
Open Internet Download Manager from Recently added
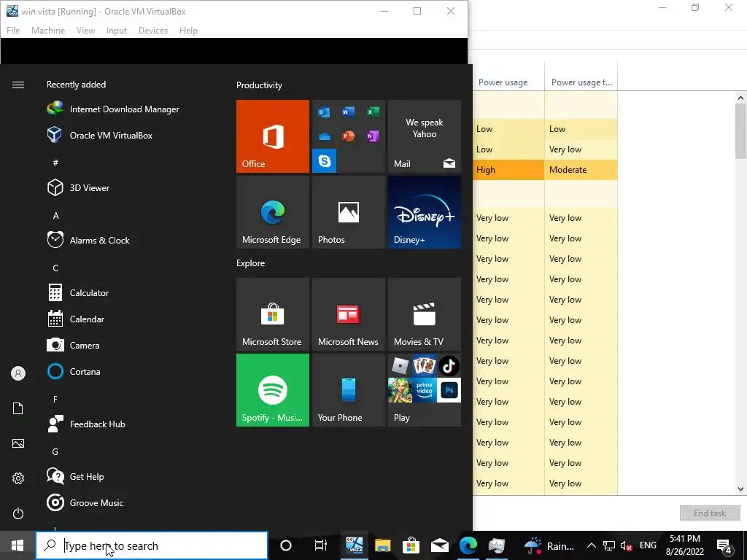point(113,109)
